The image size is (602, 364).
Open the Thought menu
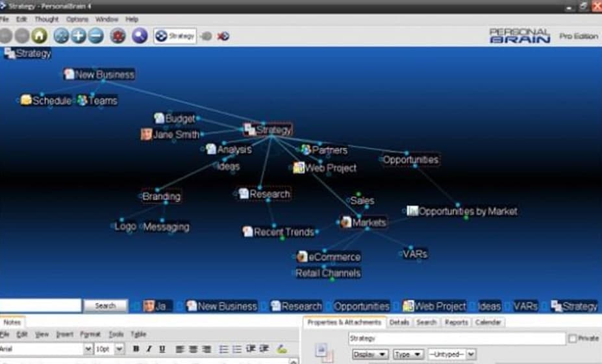click(46, 19)
